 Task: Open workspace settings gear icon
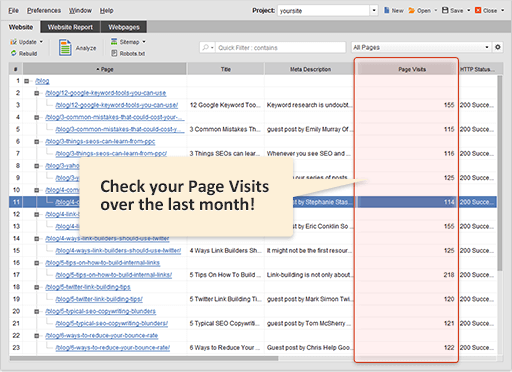pyautogui.click(x=498, y=47)
